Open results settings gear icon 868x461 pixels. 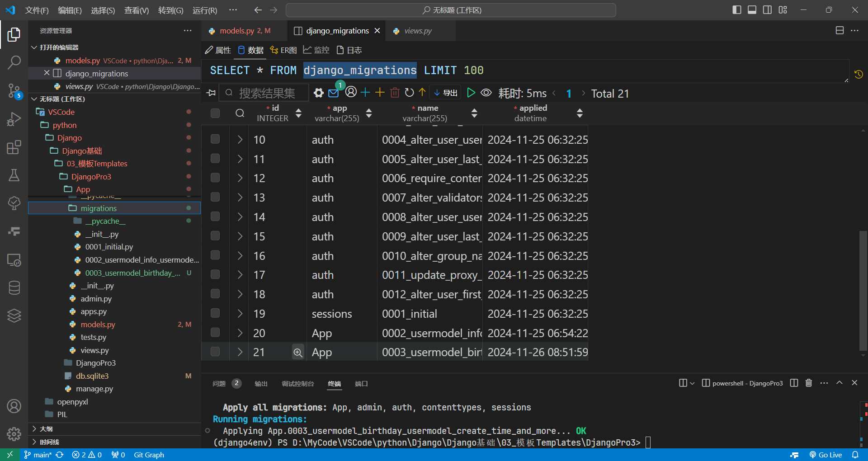point(319,93)
